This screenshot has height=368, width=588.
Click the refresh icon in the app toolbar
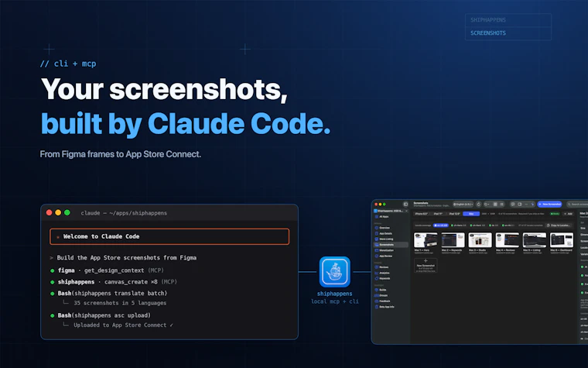click(478, 205)
